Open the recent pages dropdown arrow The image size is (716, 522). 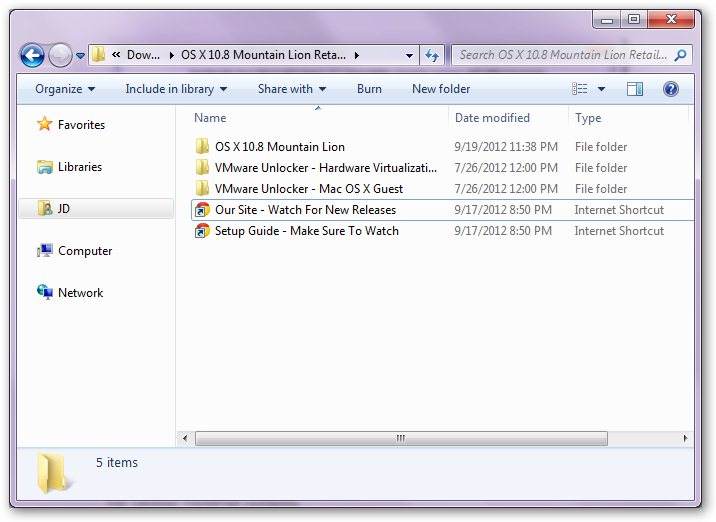point(80,56)
